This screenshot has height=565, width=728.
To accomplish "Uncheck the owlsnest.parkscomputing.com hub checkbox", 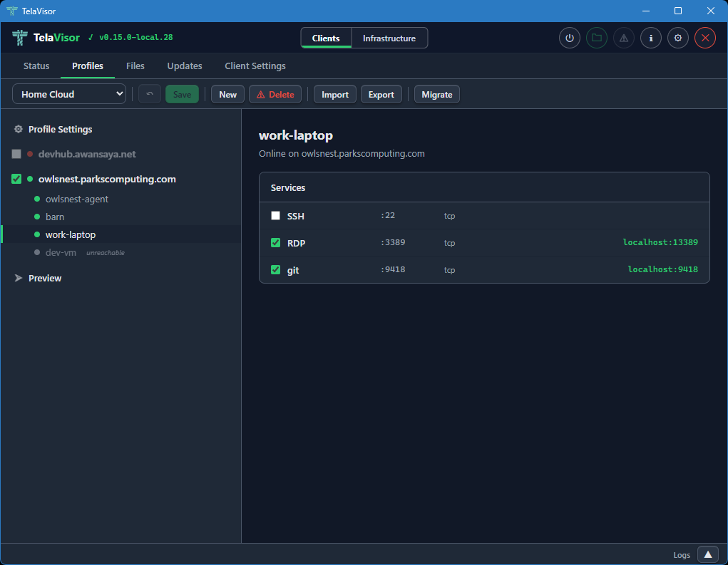I will [16, 179].
